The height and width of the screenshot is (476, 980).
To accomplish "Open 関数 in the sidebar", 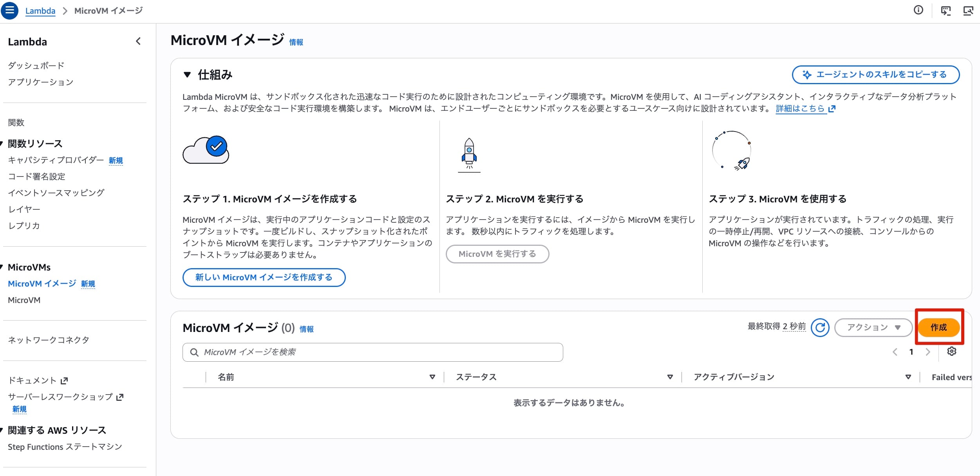I will coord(16,123).
